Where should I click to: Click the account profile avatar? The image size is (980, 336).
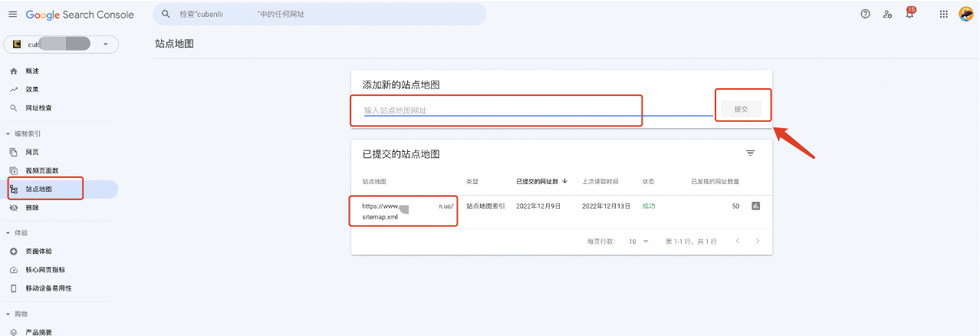pos(966,15)
